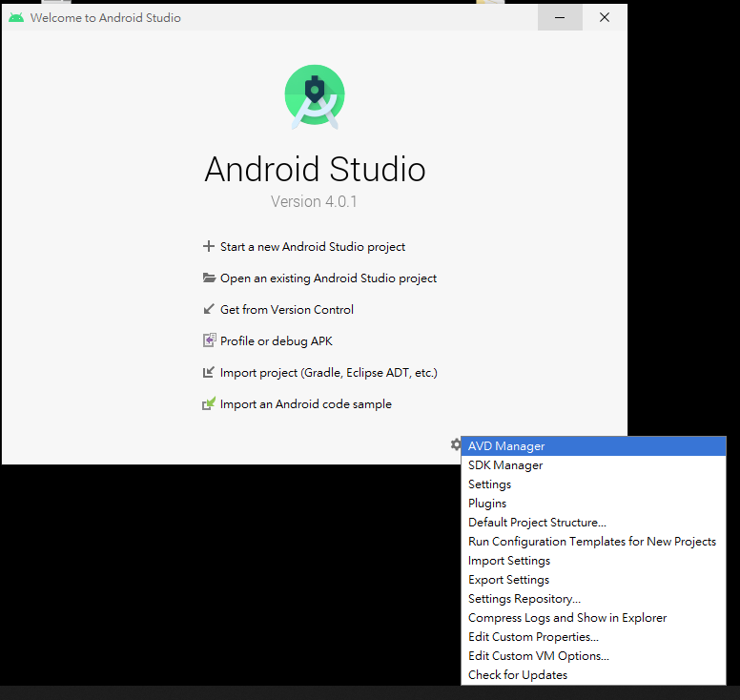Image resolution: width=740 pixels, height=700 pixels.
Task: Click the Android Studio logo
Action: (315, 96)
